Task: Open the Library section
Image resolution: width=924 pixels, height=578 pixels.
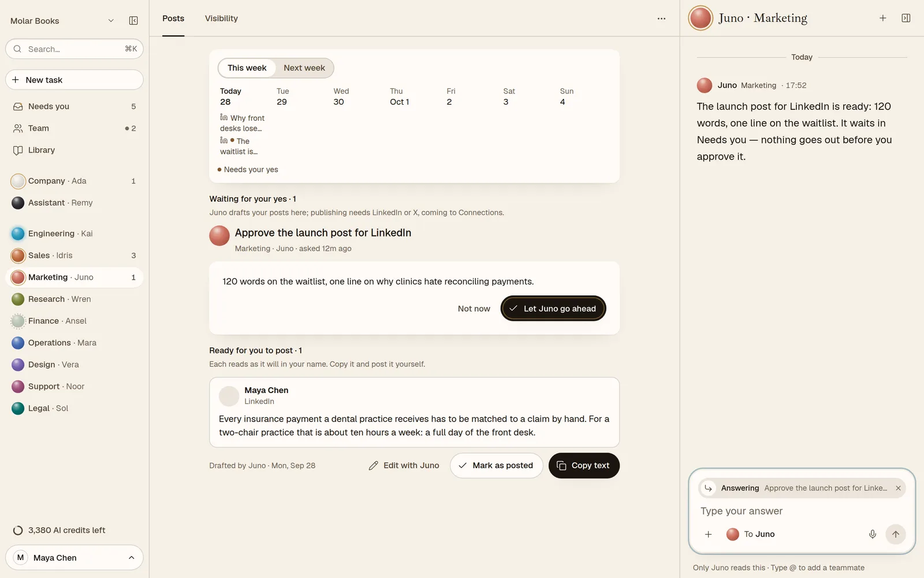Action: tap(74, 150)
